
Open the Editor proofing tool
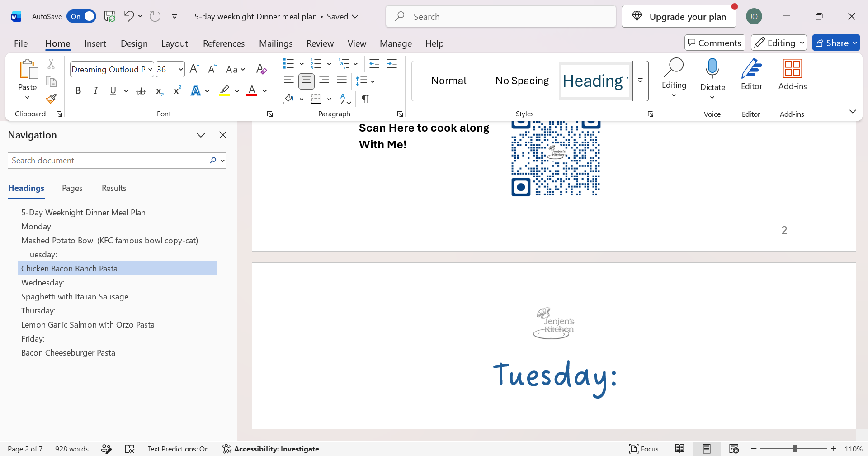click(751, 75)
